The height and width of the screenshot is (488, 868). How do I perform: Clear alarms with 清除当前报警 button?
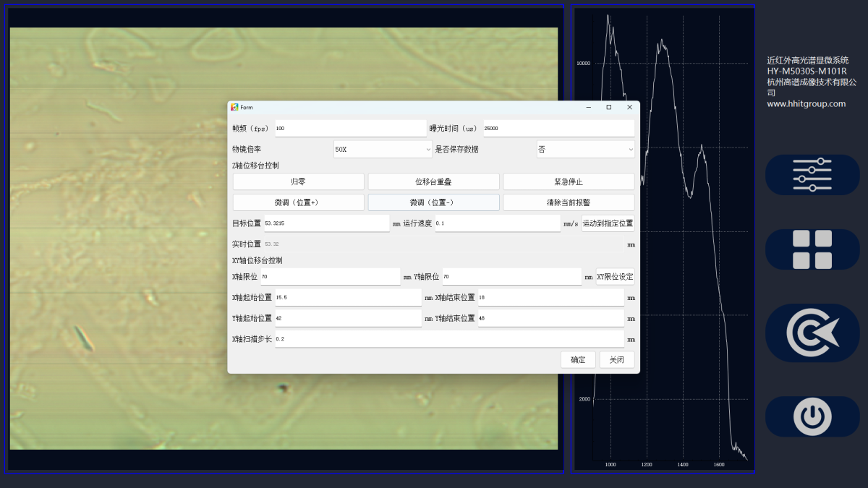pos(567,202)
